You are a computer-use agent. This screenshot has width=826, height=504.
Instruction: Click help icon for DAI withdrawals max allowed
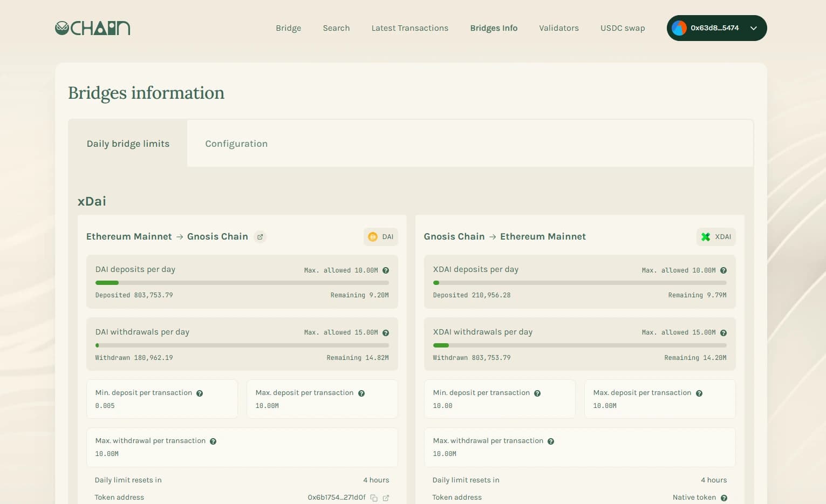click(386, 333)
